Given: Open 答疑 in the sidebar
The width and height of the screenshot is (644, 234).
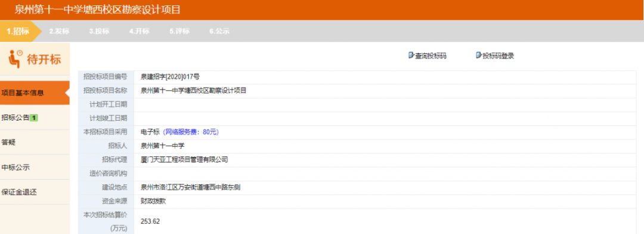Looking at the screenshot, I should click(x=35, y=142).
